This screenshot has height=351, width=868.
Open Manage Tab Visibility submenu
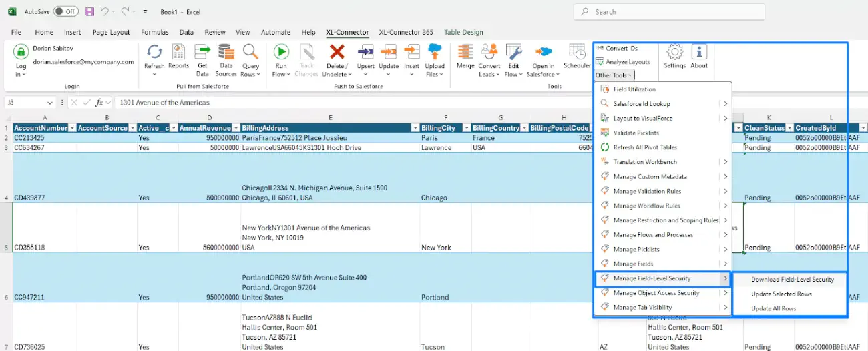tap(663, 308)
